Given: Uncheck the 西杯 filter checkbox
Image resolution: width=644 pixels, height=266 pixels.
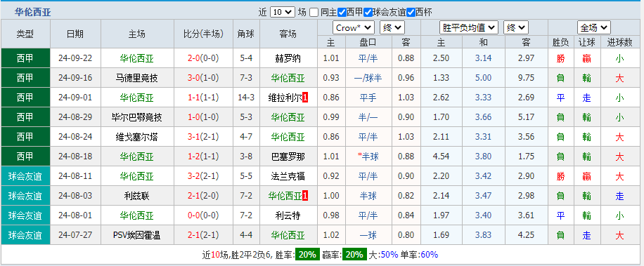Looking at the screenshot, I should pyautogui.click(x=411, y=13).
